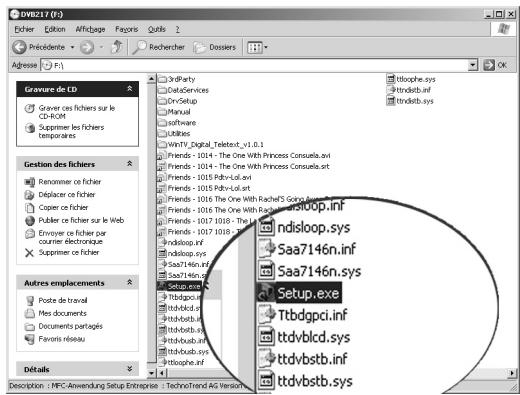This screenshot has width=520, height=395.
Task: Select the Utilities folder icon
Action: [x=162, y=133]
